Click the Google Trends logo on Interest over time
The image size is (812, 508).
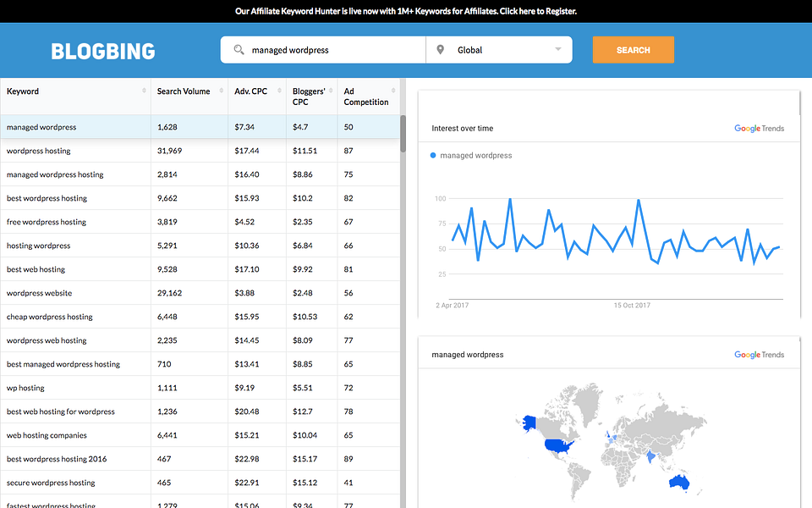759,128
